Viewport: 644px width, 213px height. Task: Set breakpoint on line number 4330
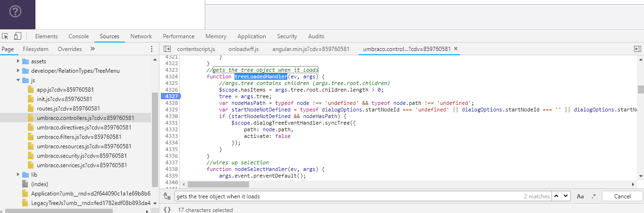pos(171,116)
